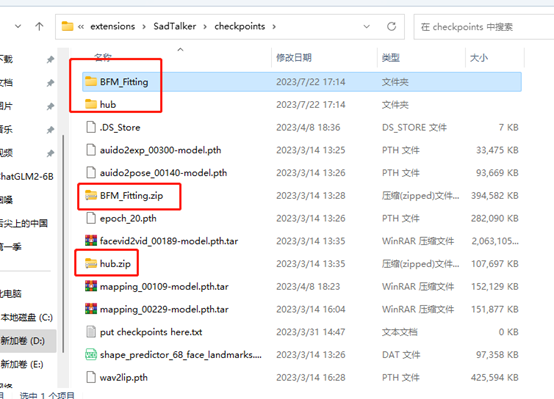Select put checkpoints here.txt icon
The image size is (554, 399).
pos(91,332)
